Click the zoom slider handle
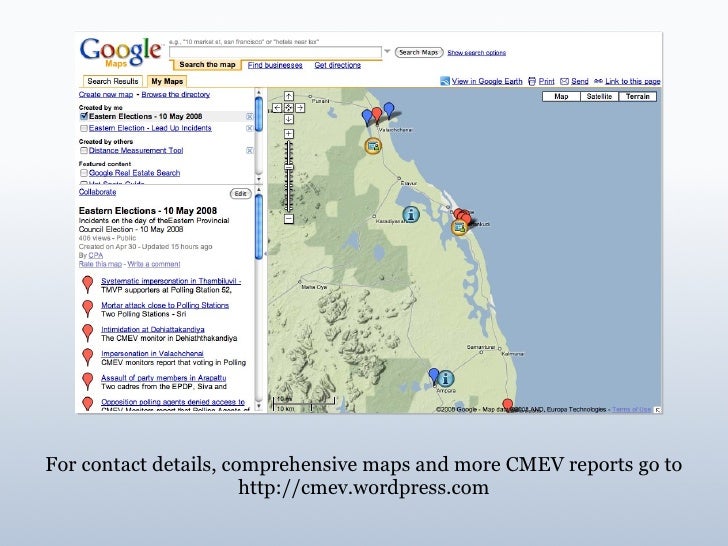The image size is (728, 546). point(289,167)
